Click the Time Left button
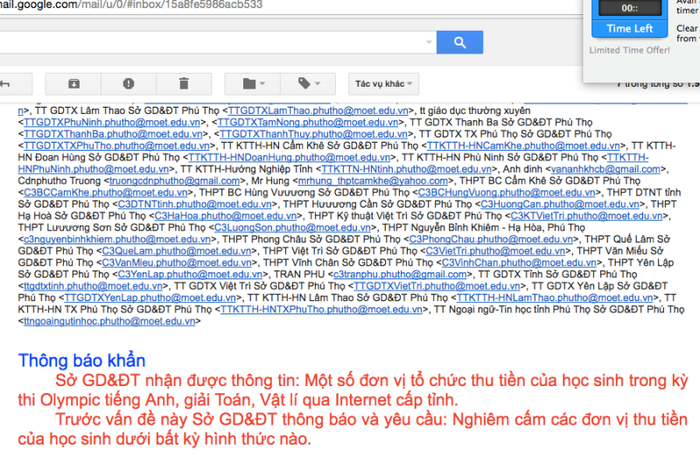This screenshot has height=458, width=700. 630,29
